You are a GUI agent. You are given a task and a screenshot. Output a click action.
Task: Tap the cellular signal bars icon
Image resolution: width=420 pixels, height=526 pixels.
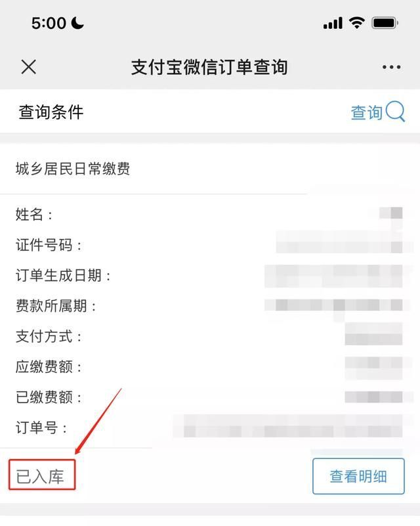(333, 23)
